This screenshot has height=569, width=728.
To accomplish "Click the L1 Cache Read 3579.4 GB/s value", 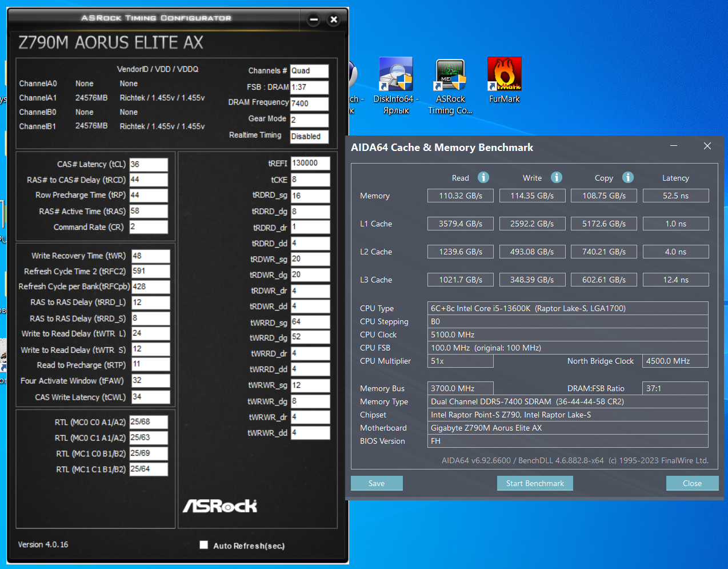I will point(461,224).
